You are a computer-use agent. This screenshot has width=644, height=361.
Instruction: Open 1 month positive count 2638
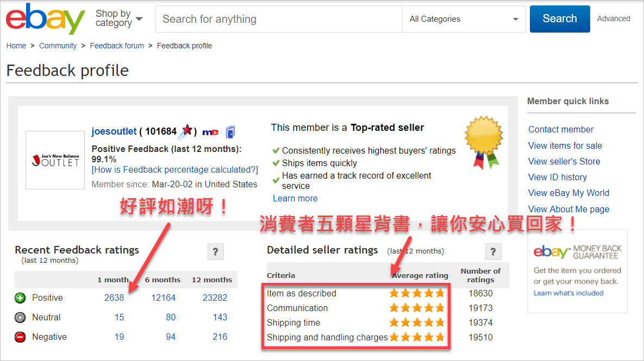[x=114, y=297]
